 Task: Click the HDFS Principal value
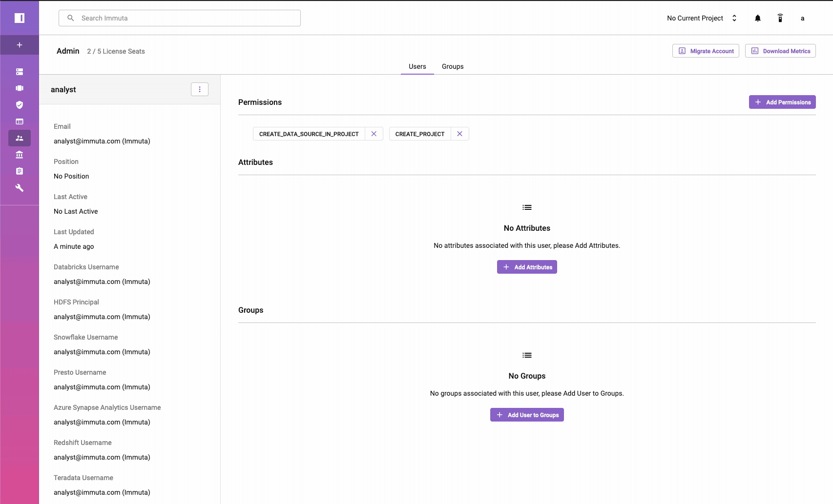pos(102,317)
